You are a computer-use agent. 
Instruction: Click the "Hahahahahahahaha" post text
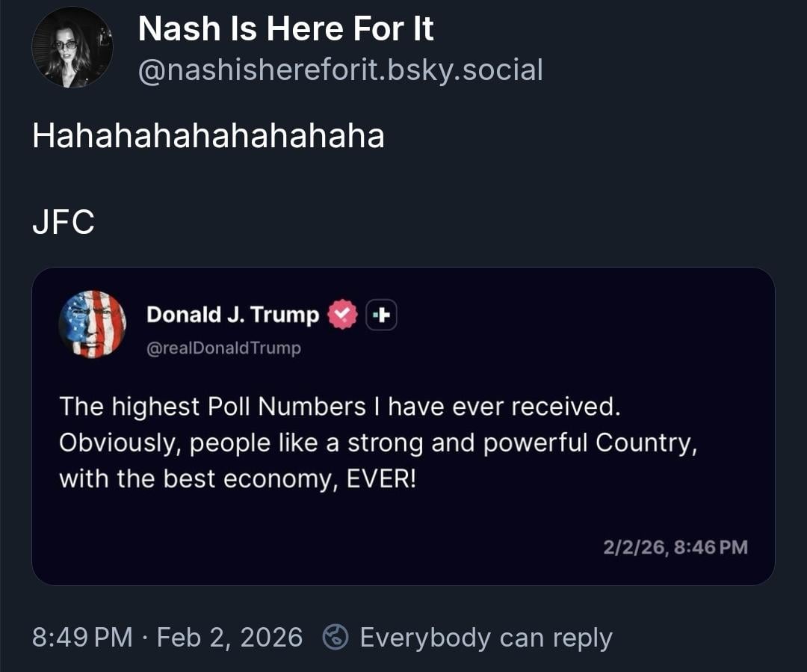pyautogui.click(x=208, y=136)
